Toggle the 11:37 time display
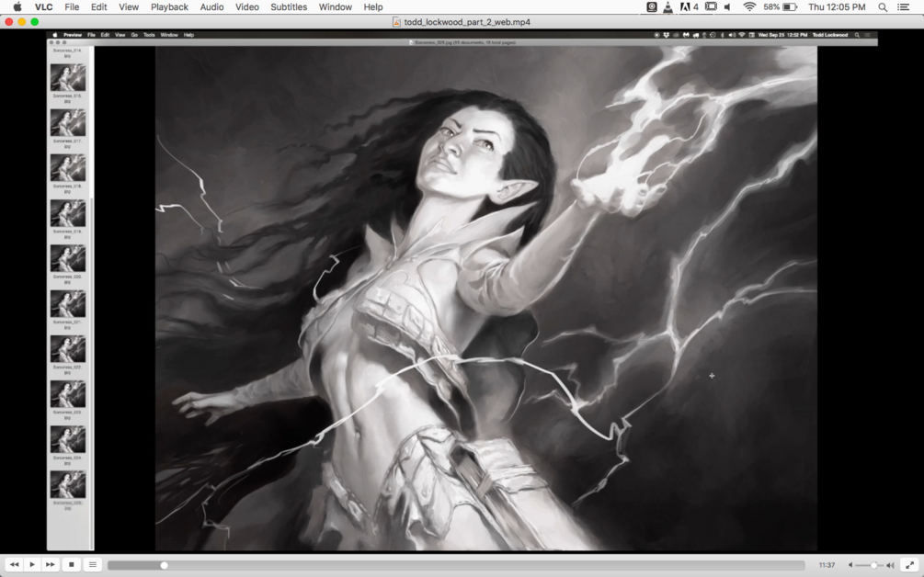924x577 pixels. tap(827, 565)
